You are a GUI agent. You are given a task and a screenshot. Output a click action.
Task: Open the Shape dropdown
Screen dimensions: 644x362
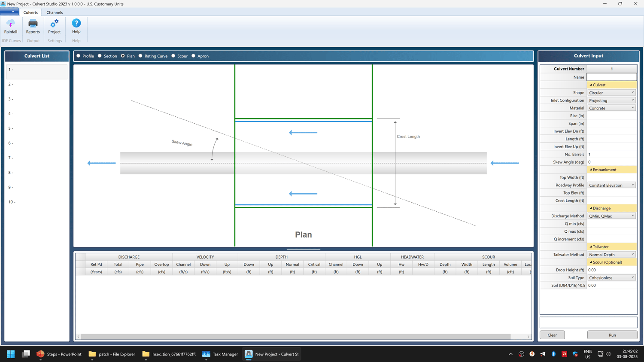pos(612,93)
